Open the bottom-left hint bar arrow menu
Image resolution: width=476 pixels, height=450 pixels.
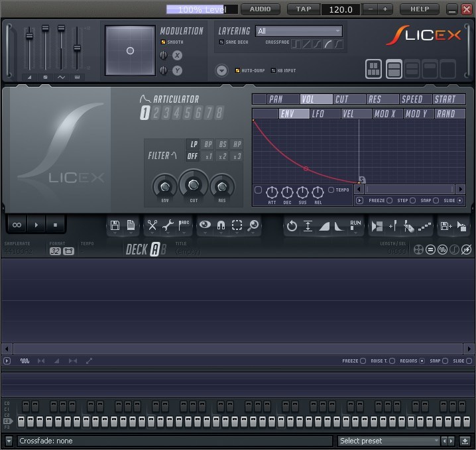[x=9, y=441]
